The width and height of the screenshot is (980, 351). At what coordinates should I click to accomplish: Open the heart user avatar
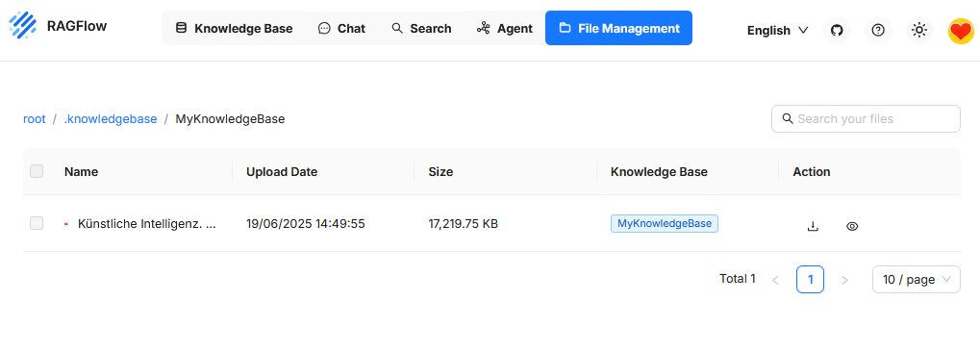[962, 30]
